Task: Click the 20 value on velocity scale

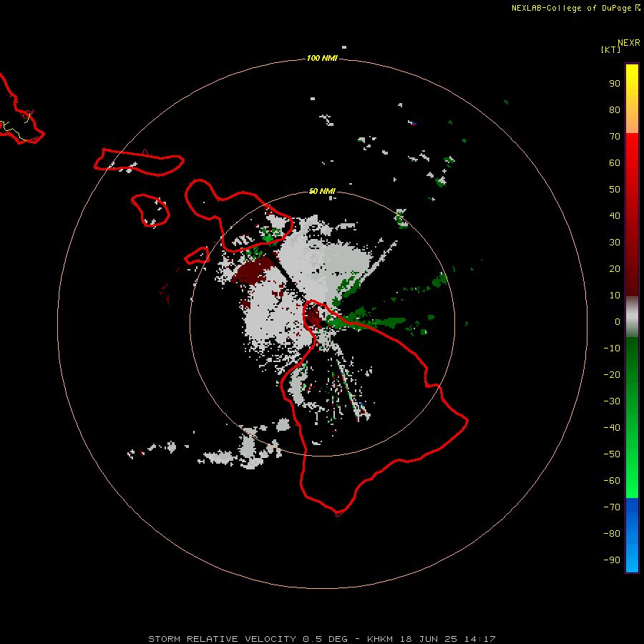Action: pos(615,269)
